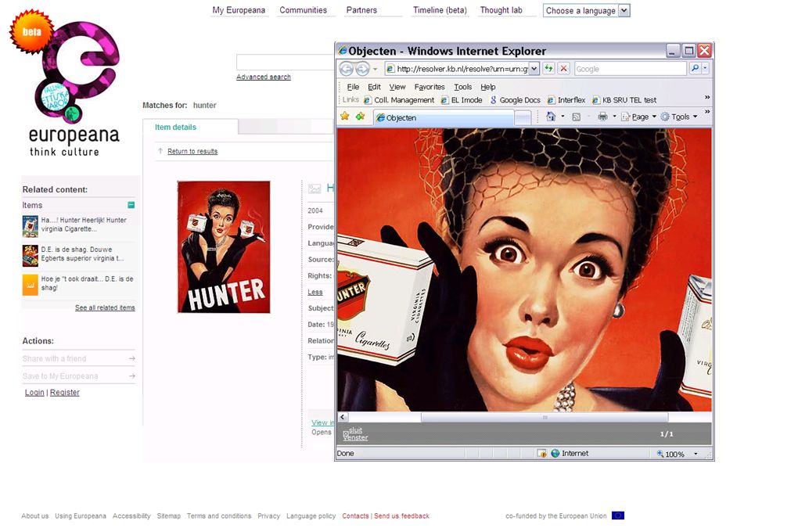Click the Print icon in IE toolbar
The image size is (798, 532).
tap(602, 117)
